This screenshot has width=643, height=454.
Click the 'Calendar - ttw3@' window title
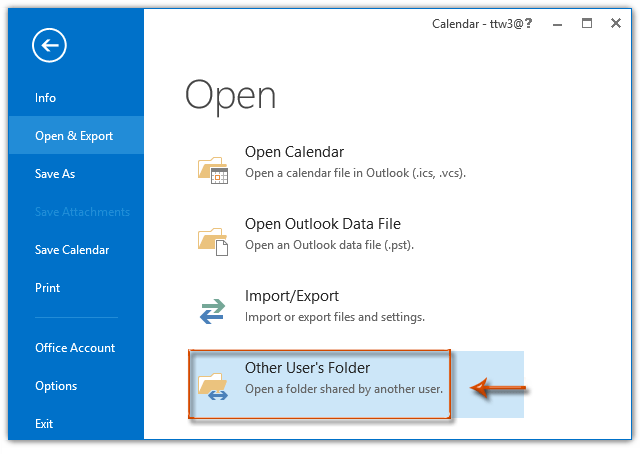(x=478, y=24)
